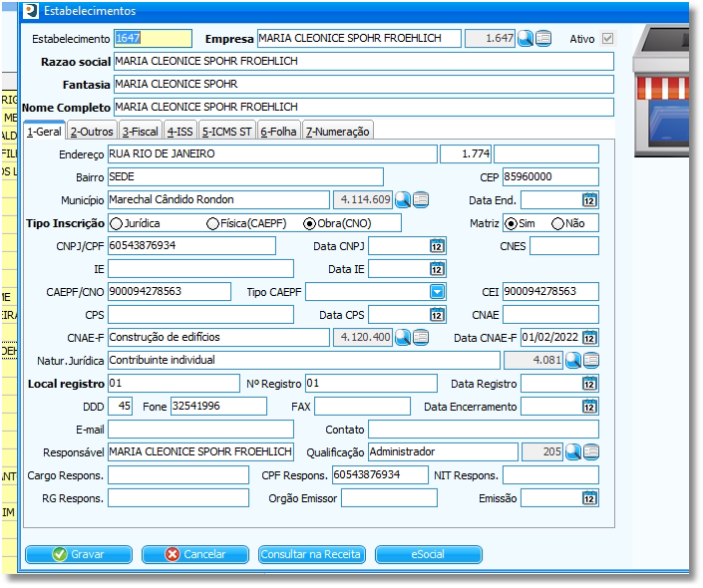This screenshot has height=588, width=703.
Task: Click the Nome Completo field
Action: [364, 107]
